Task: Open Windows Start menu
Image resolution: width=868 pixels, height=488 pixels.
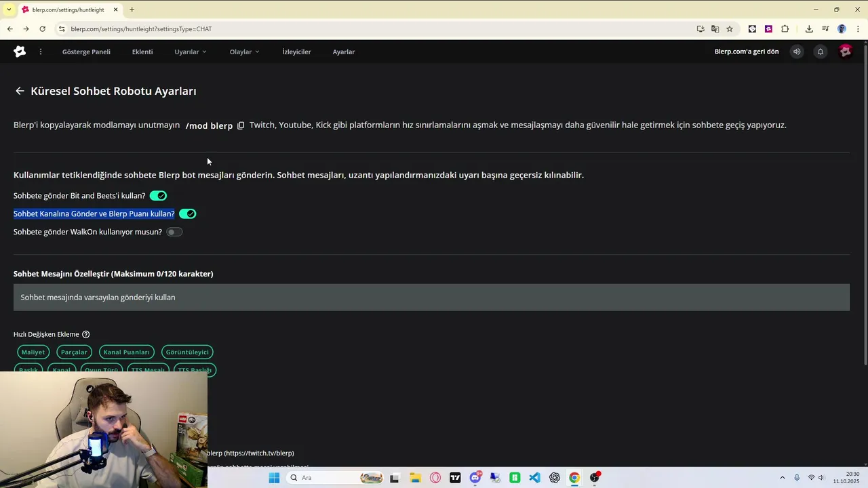Action: 274,478
